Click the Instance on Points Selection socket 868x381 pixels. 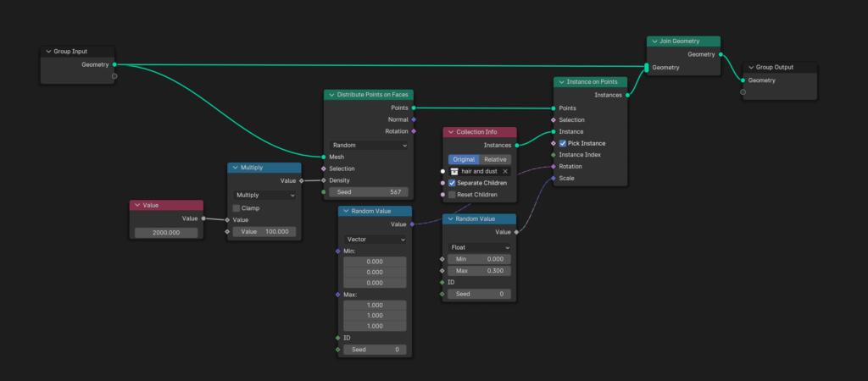click(x=553, y=120)
